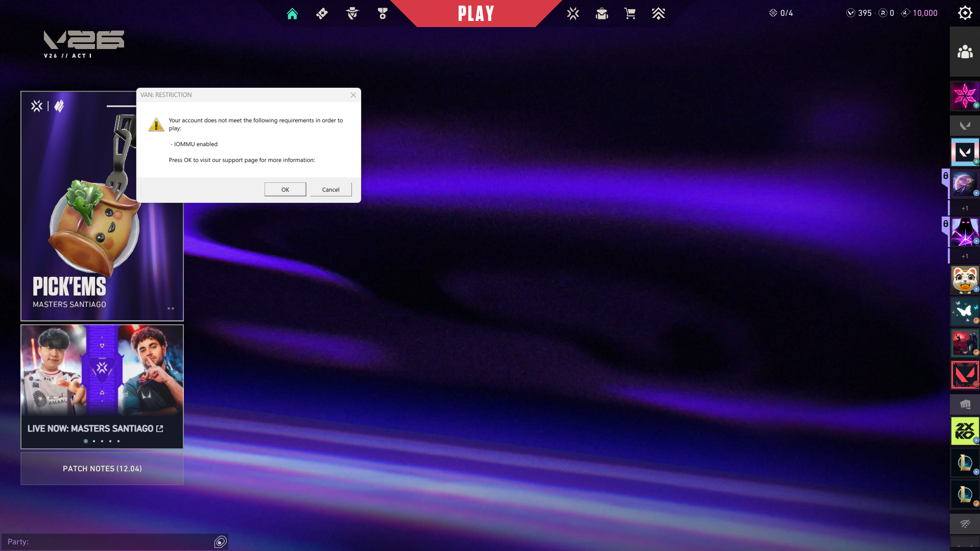Open the in-game Store cart icon

coord(630,13)
